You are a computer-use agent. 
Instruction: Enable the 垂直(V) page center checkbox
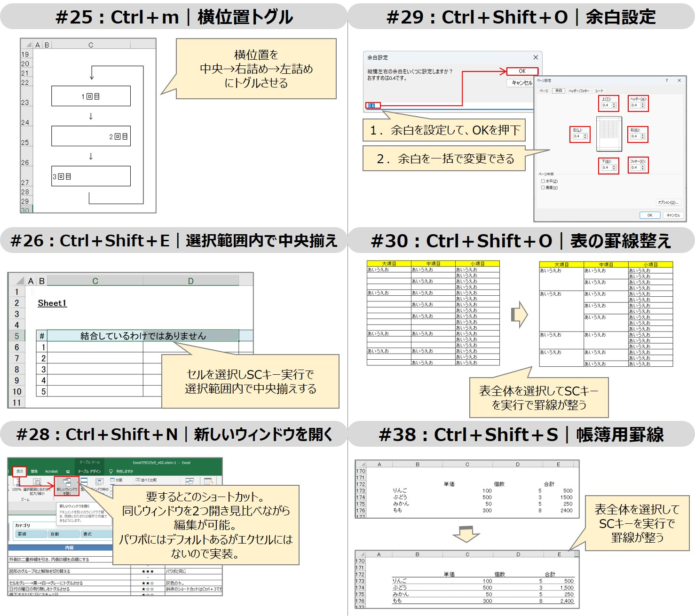pyautogui.click(x=543, y=188)
